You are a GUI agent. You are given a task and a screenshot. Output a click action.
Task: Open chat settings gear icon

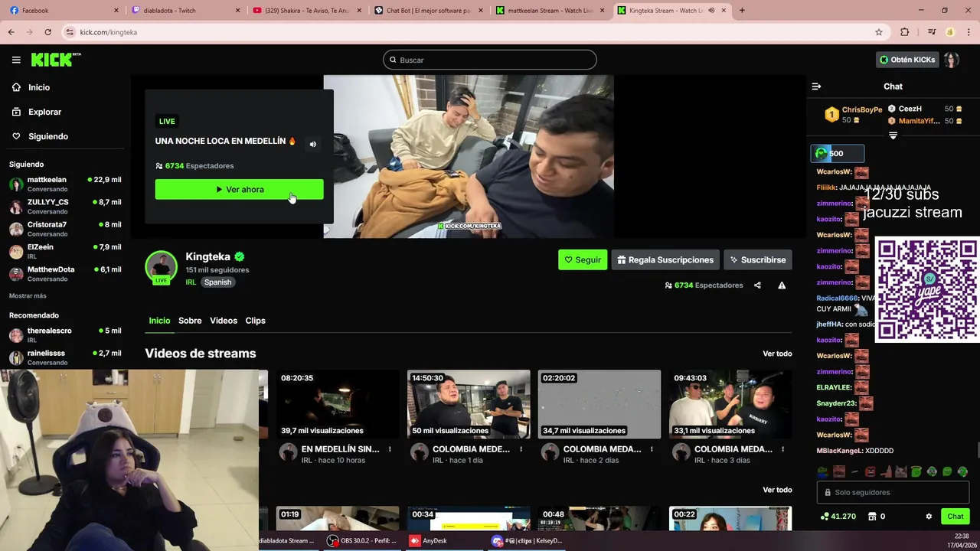929,517
